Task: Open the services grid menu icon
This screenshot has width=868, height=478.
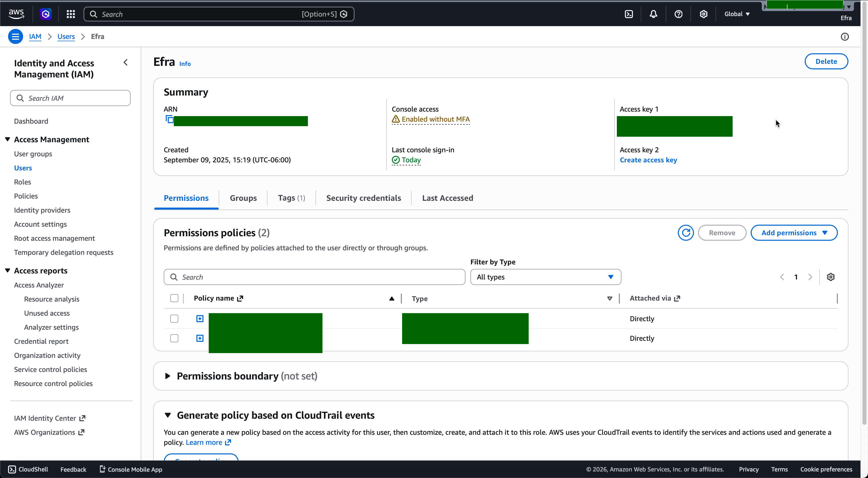Action: click(x=70, y=14)
